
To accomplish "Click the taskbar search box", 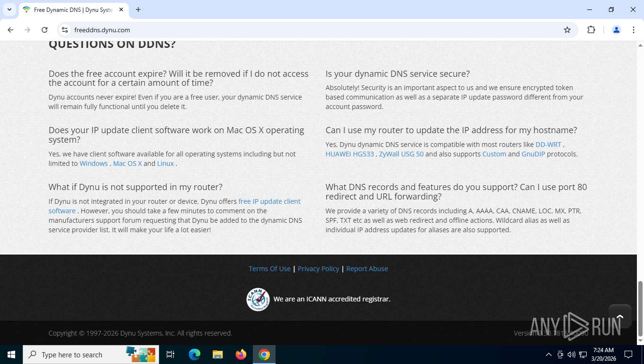I will coord(91,355).
